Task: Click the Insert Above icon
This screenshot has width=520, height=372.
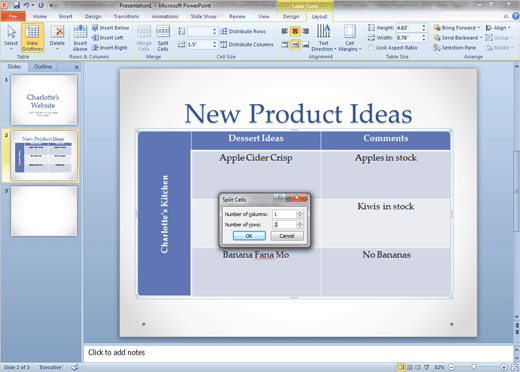Action: click(x=80, y=38)
